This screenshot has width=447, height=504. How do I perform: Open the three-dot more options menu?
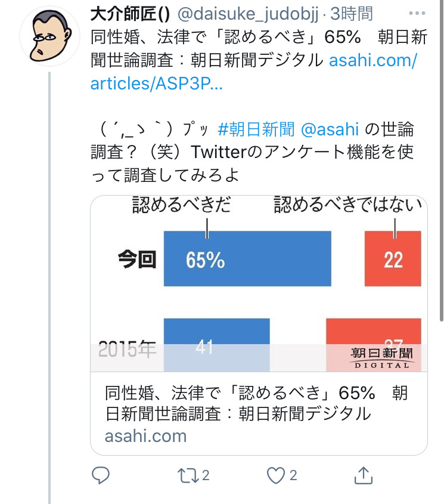pyautogui.click(x=417, y=13)
